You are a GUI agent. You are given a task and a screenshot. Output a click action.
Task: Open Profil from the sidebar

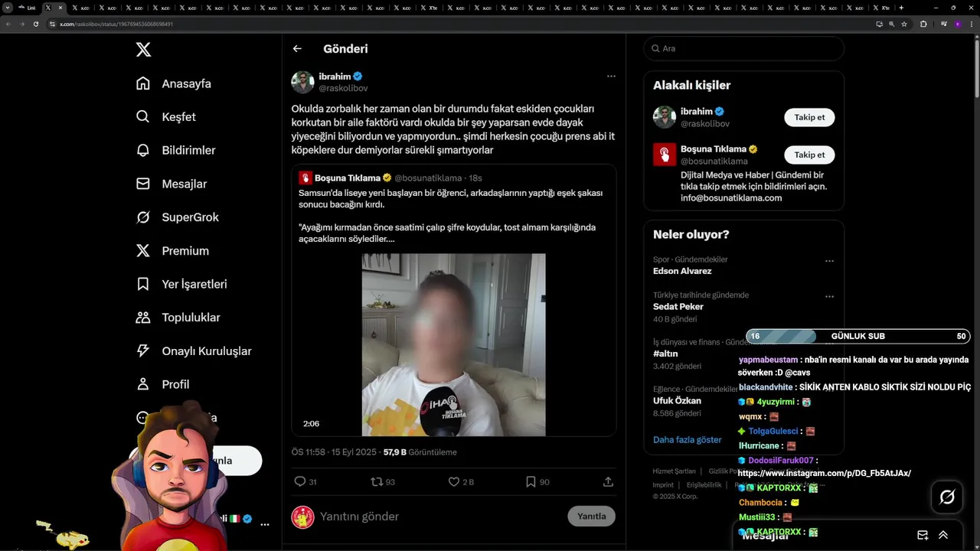click(x=162, y=384)
